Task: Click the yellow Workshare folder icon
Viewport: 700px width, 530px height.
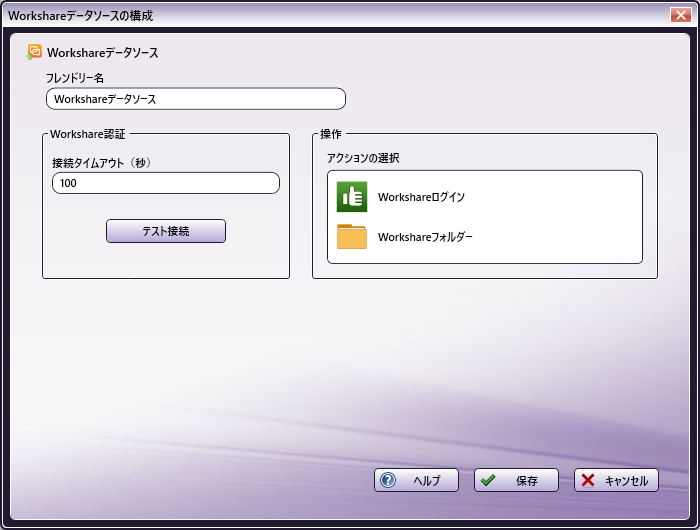Action: click(x=352, y=236)
